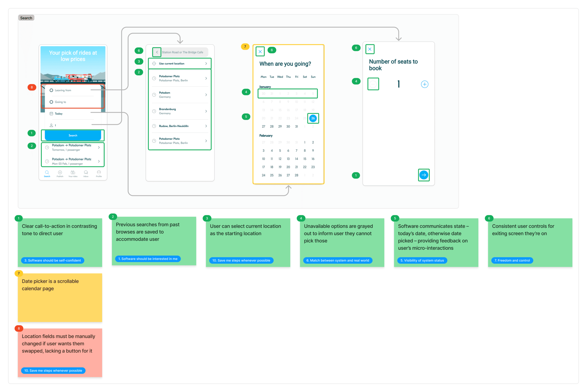Click the 'Freedom and control' tag on note 6
This screenshot has height=392, width=587.
512,260
